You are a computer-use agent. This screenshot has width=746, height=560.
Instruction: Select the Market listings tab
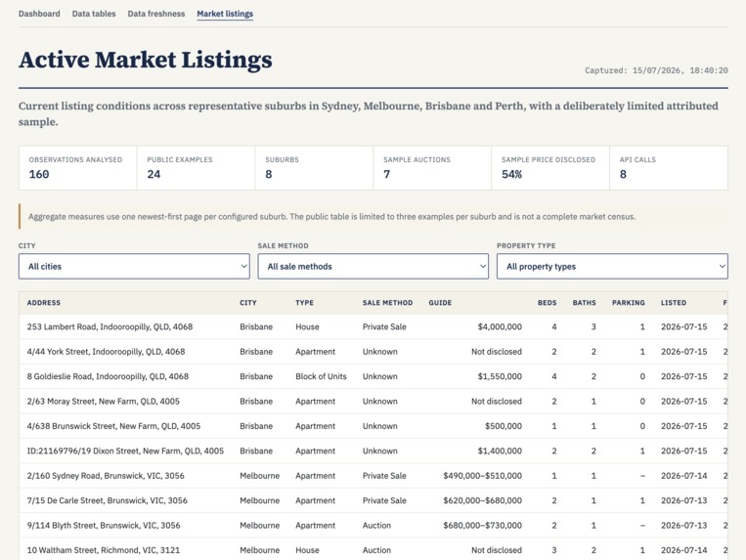(x=225, y=14)
